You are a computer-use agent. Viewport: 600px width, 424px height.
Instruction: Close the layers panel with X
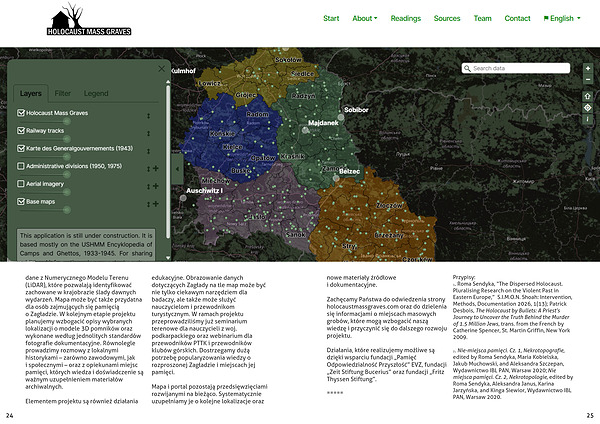(x=161, y=68)
